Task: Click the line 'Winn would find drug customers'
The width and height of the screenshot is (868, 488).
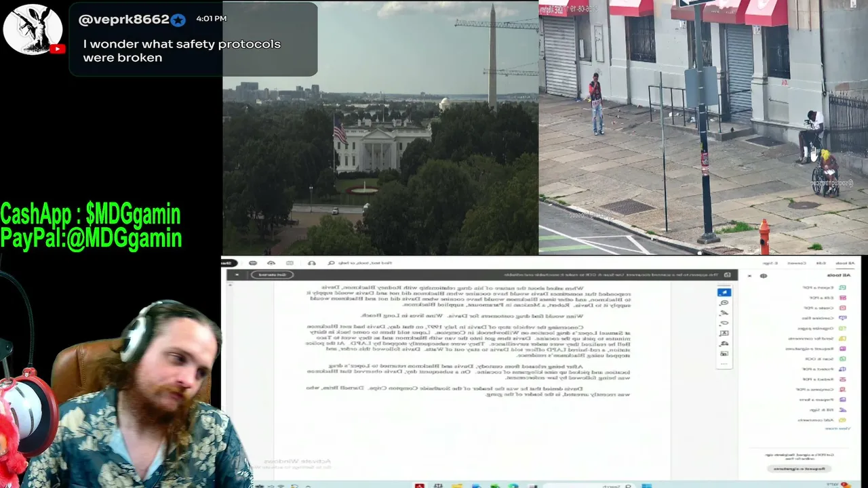Action: coord(471,316)
